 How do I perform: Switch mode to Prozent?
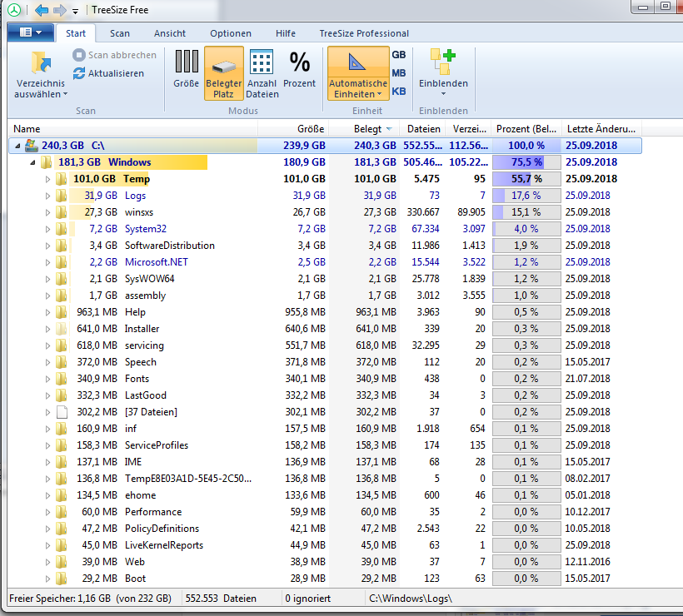[x=299, y=70]
